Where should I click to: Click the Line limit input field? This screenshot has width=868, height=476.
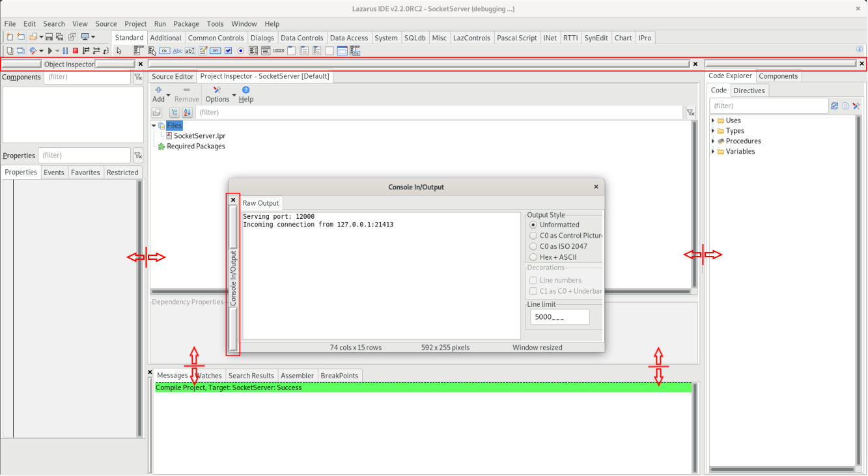[560, 317]
